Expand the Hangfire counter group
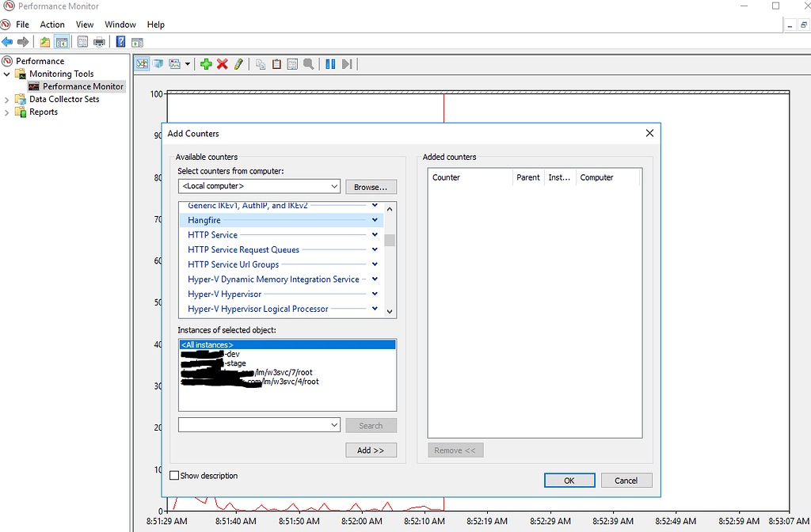811x532 pixels. tap(375, 219)
